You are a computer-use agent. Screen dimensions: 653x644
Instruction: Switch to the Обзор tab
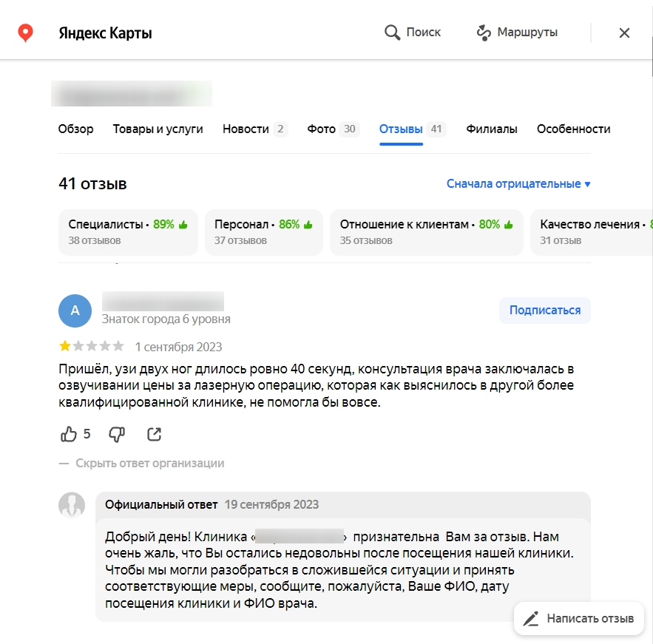point(75,129)
